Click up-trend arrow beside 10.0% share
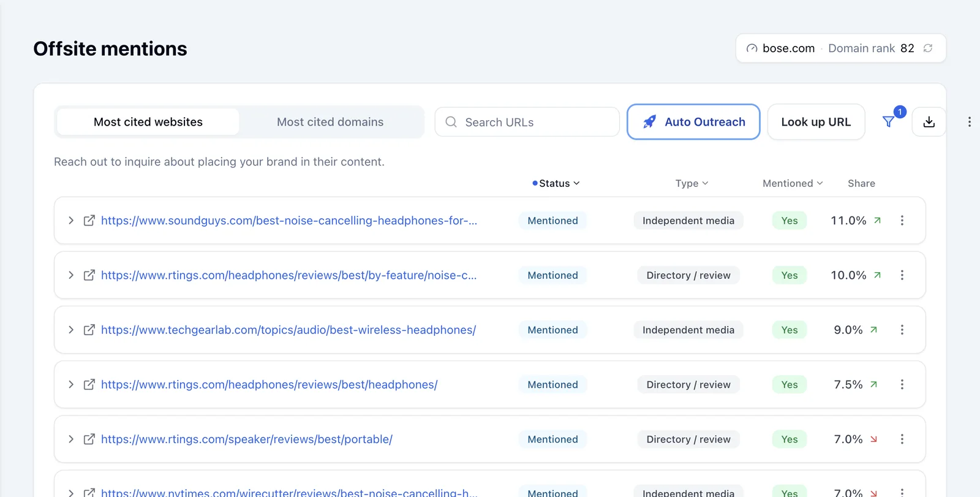This screenshot has height=497, width=980. point(877,275)
